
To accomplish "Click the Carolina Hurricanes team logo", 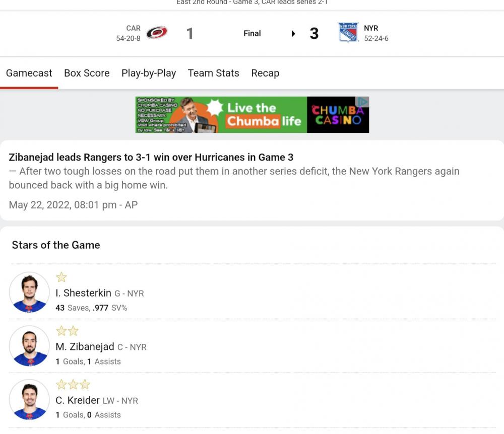I will tap(157, 33).
